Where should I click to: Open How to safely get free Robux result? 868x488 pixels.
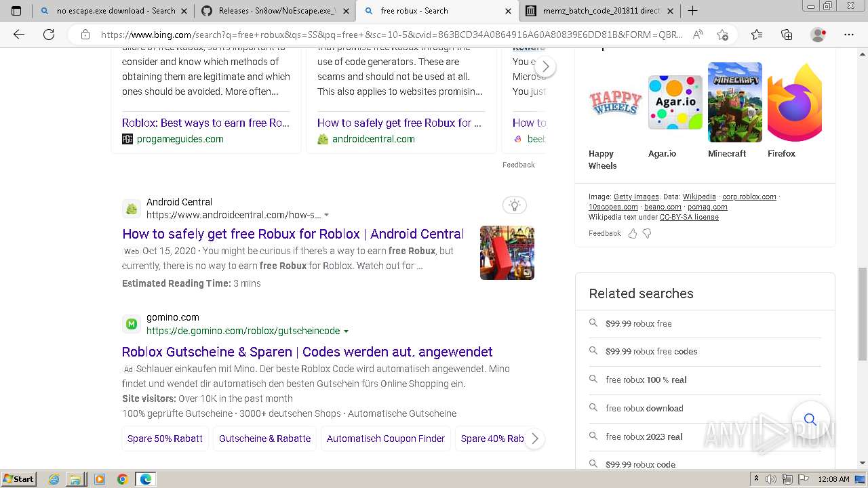[293, 234]
